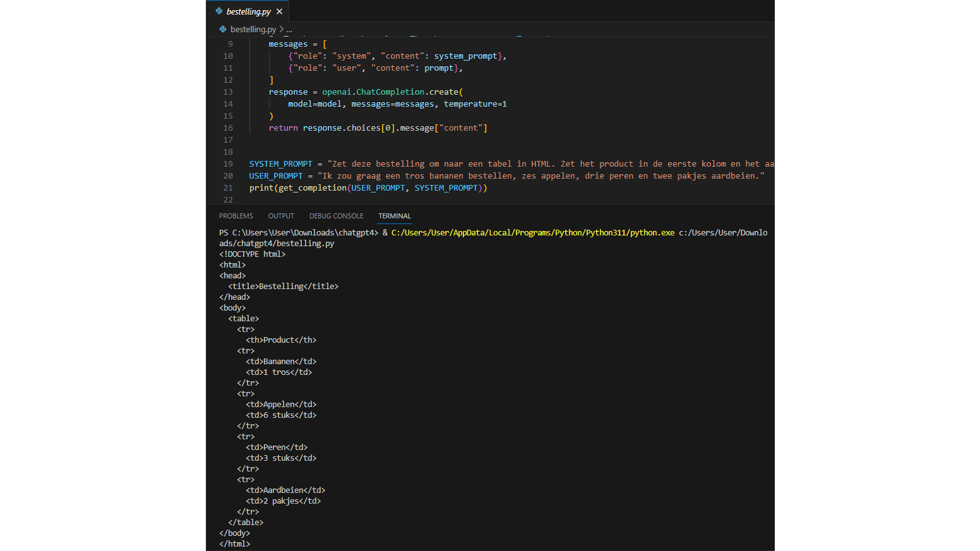Expand the breadcrumb ellipsis symbol list

(x=289, y=30)
